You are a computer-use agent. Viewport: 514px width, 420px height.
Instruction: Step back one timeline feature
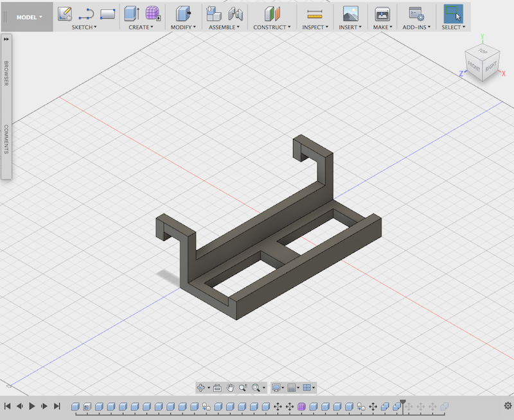19,407
